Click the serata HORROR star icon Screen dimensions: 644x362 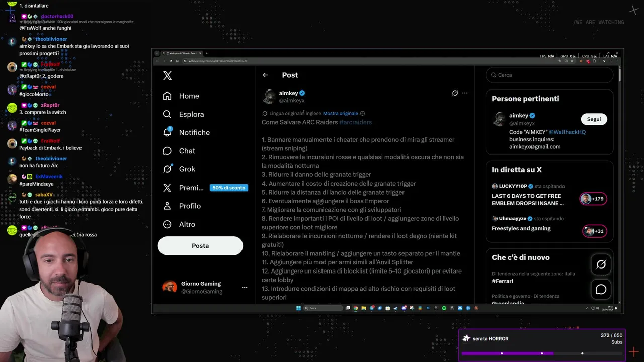(x=466, y=338)
